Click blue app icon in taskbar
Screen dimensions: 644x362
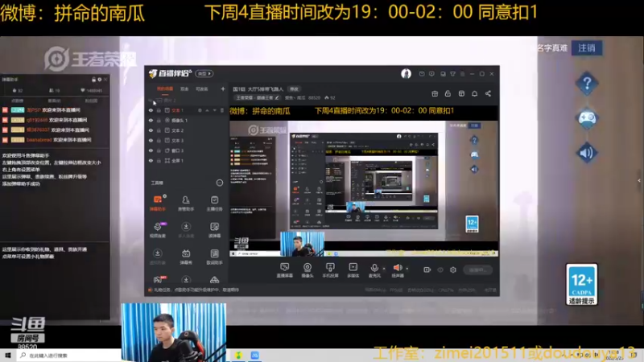click(x=254, y=356)
